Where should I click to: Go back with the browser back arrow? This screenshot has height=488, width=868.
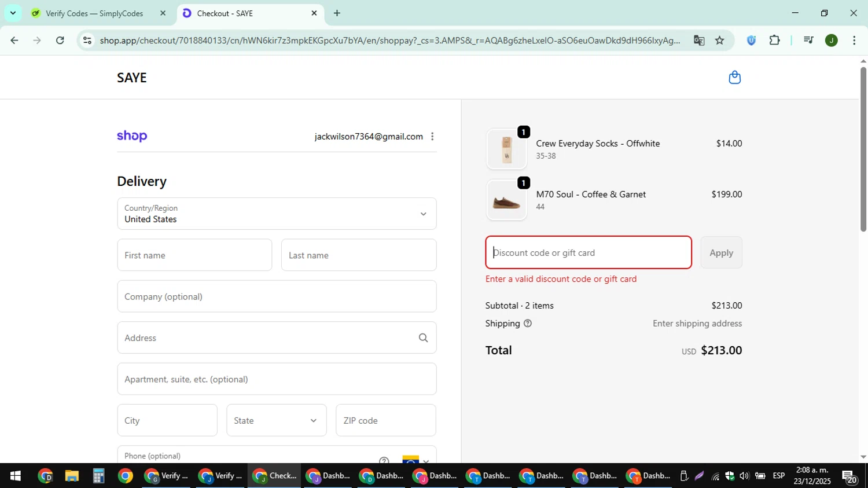pos(14,41)
